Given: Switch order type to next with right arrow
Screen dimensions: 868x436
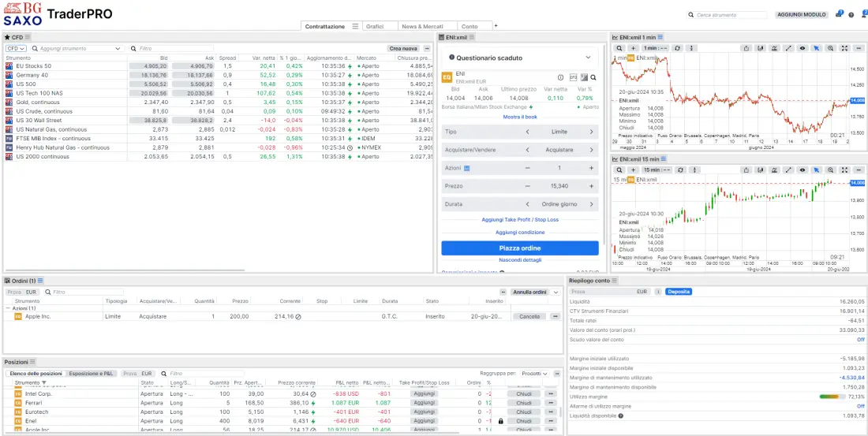Looking at the screenshot, I should [x=591, y=132].
